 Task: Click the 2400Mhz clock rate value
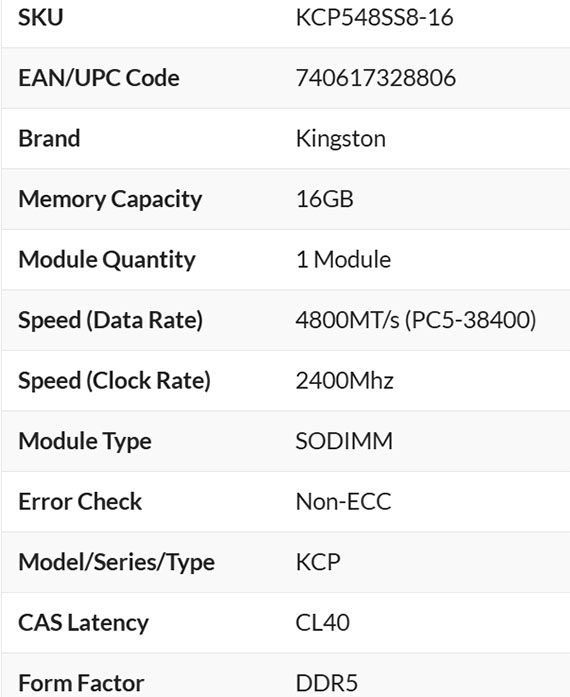tap(345, 381)
